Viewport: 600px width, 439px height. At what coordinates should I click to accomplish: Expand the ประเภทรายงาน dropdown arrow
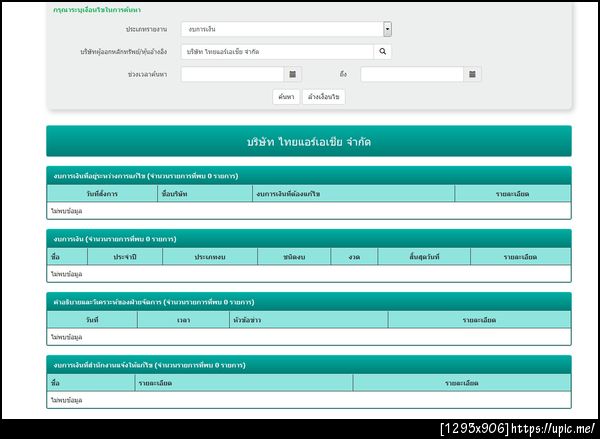pos(387,29)
